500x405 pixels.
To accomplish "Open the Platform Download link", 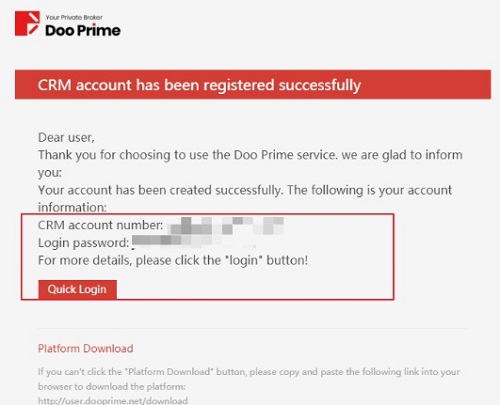I will click(x=86, y=348).
